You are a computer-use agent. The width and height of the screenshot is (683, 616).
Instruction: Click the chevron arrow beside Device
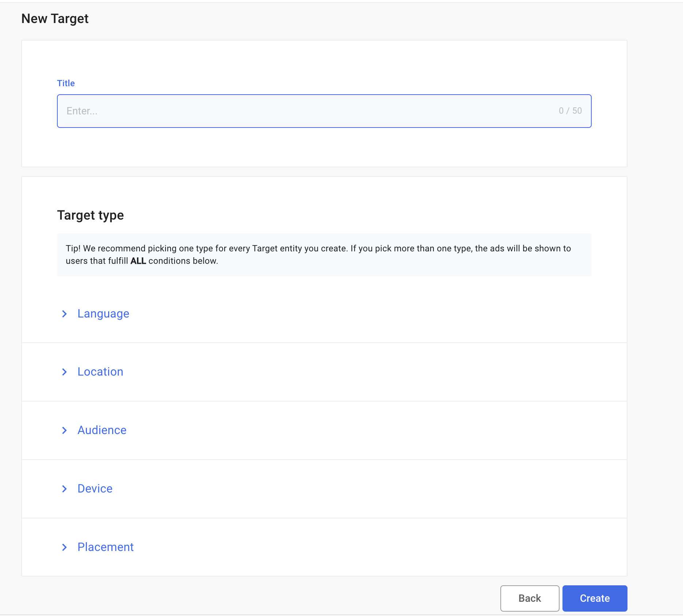[65, 489]
